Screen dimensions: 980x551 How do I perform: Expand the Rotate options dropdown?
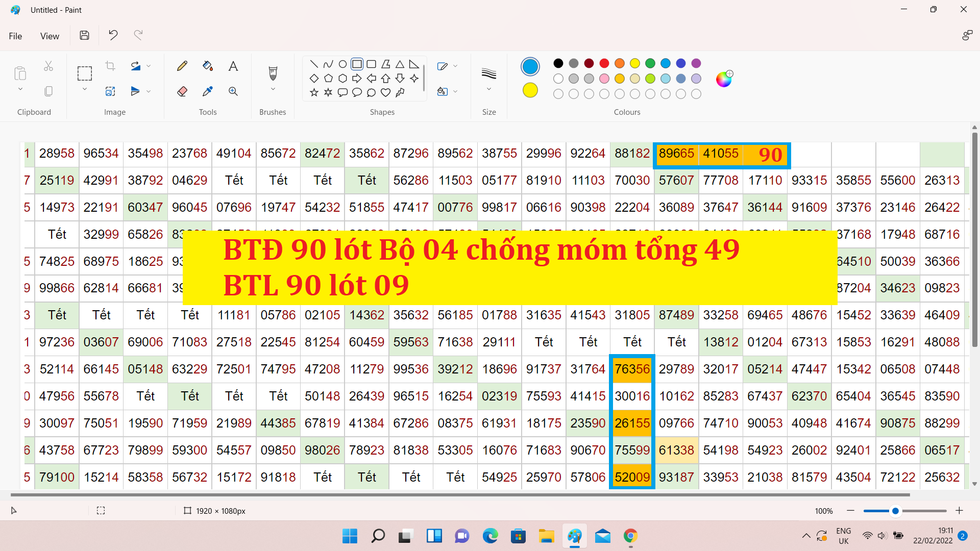click(149, 66)
